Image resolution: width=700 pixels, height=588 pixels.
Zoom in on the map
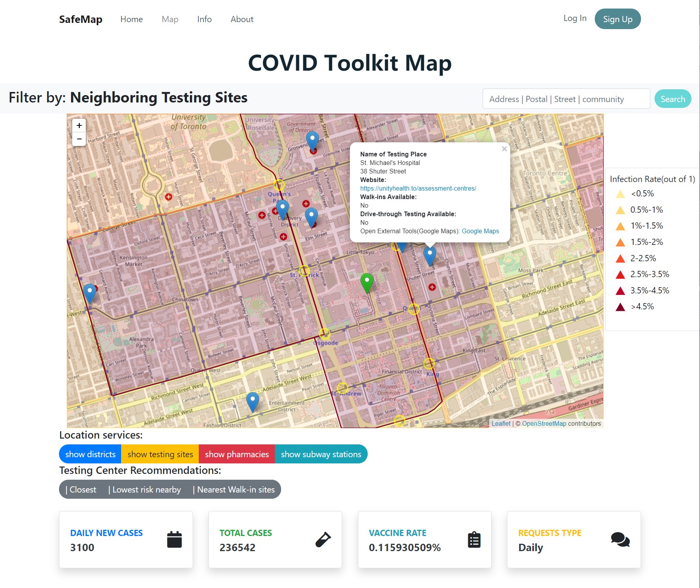(79, 125)
